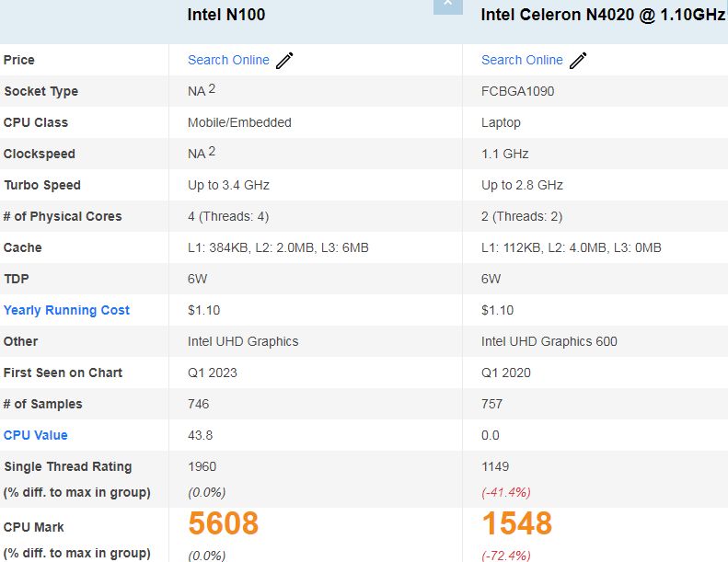The height and width of the screenshot is (562, 728).
Task: Click the Single Thread Rating label
Action: (68, 467)
